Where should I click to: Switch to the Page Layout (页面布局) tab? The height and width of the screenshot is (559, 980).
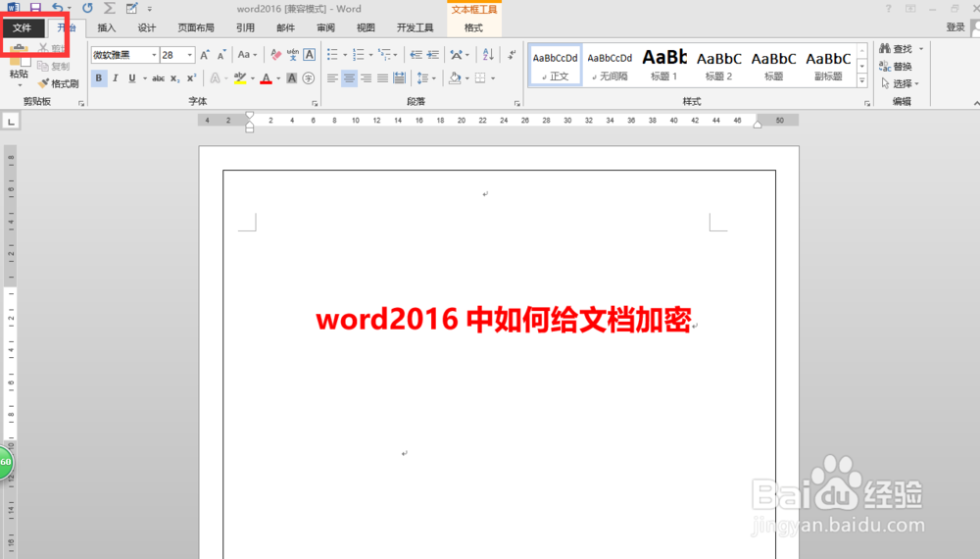(x=196, y=27)
